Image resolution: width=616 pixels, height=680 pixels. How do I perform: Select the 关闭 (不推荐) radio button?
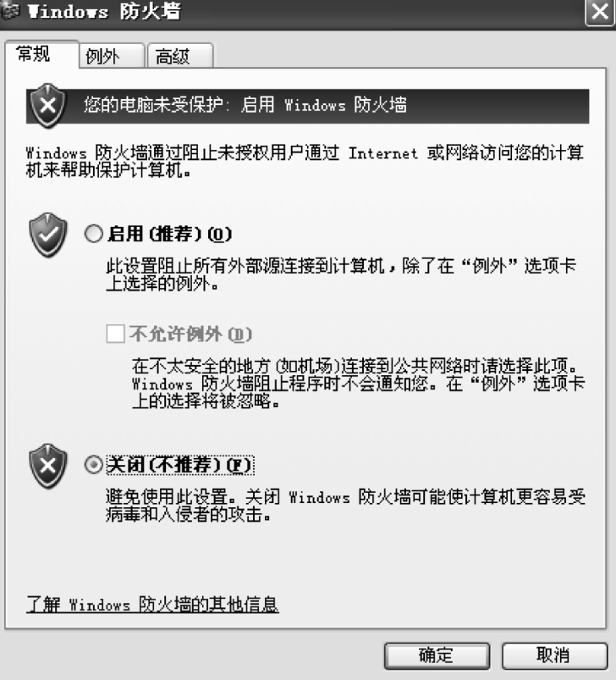tap(94, 464)
